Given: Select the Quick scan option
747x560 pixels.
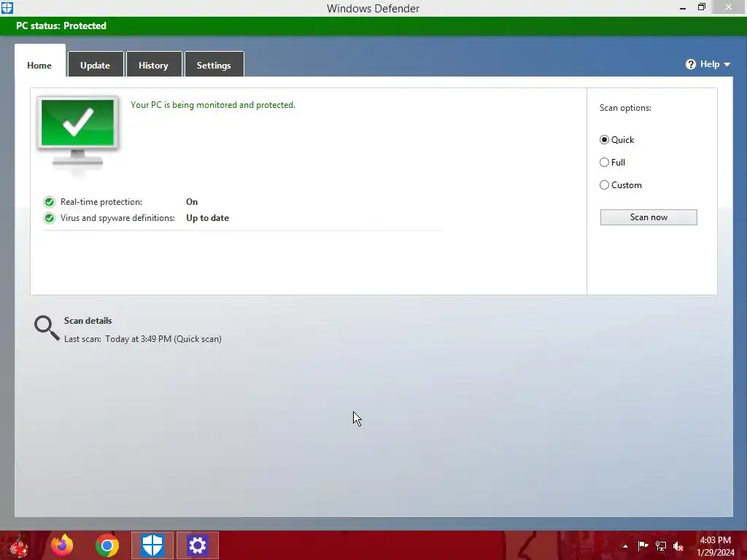Looking at the screenshot, I should click(x=616, y=139).
